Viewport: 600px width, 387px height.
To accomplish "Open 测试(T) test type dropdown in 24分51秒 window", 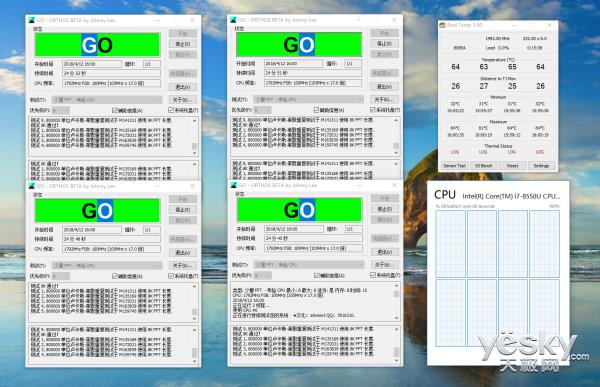I will click(x=308, y=100).
